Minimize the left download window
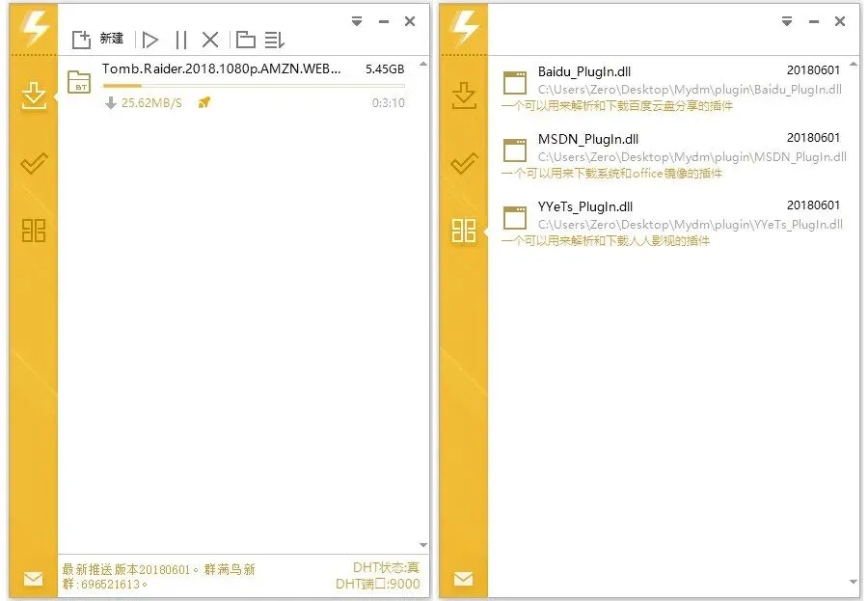Image resolution: width=868 pixels, height=601 pixels. (x=384, y=21)
